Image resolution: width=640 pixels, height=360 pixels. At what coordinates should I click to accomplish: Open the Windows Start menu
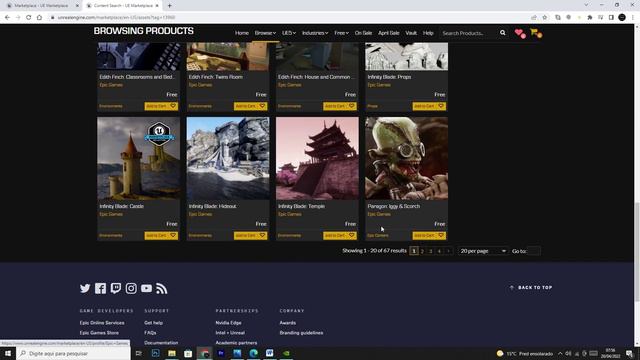(8, 353)
